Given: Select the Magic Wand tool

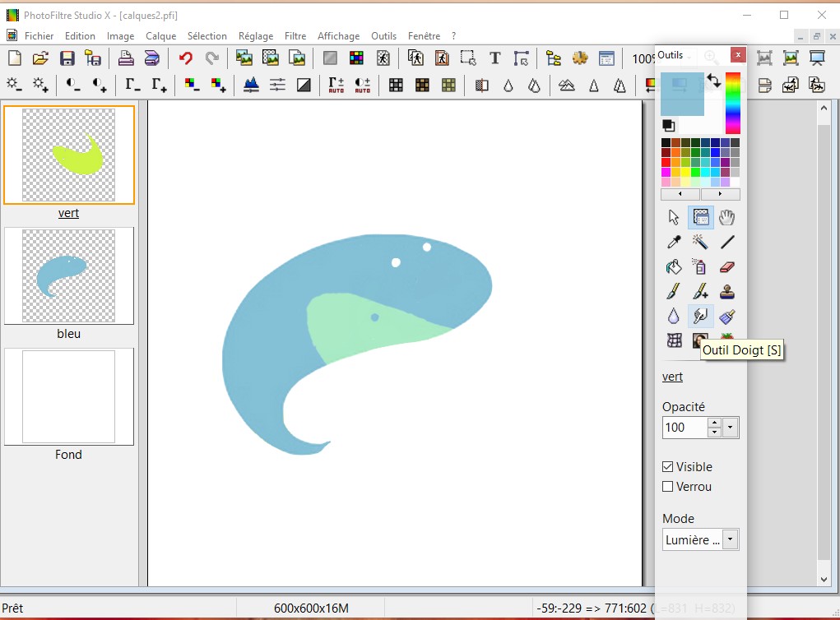Looking at the screenshot, I should 701,243.
